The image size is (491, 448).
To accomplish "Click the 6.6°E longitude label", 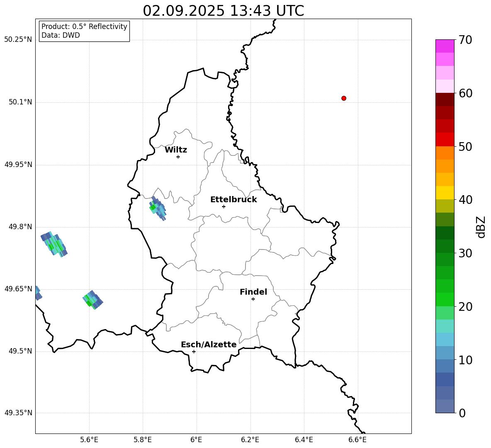I will coord(357,440).
